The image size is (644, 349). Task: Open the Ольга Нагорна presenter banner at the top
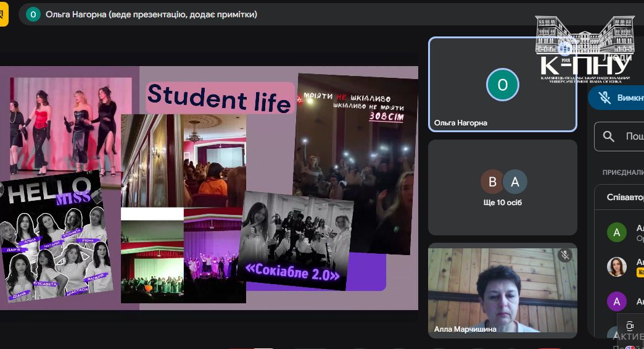click(x=151, y=14)
